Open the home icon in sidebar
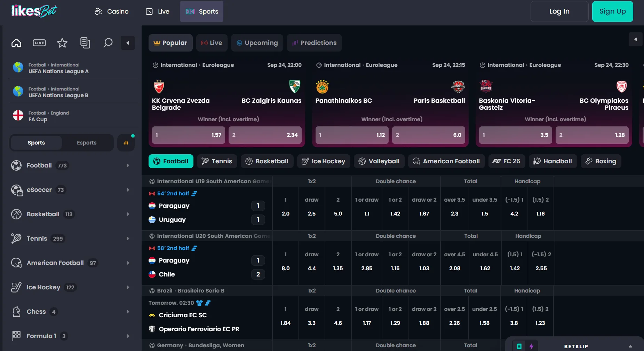 tap(16, 43)
